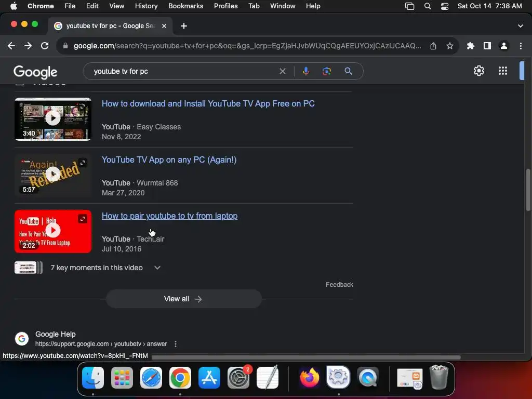Image resolution: width=532 pixels, height=399 pixels.
Task: Click the horizontal scrollbar at bottom
Action: (306, 357)
